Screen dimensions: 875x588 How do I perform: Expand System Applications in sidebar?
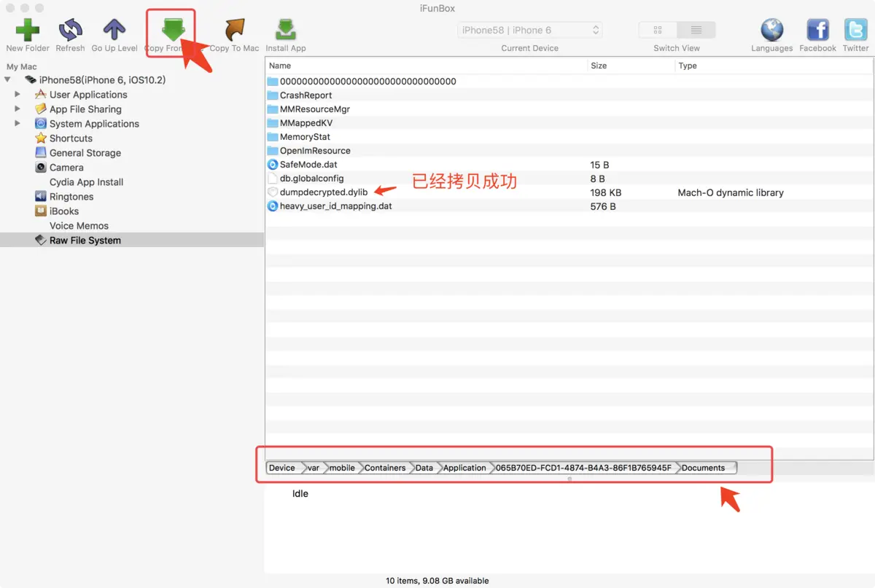pos(17,123)
